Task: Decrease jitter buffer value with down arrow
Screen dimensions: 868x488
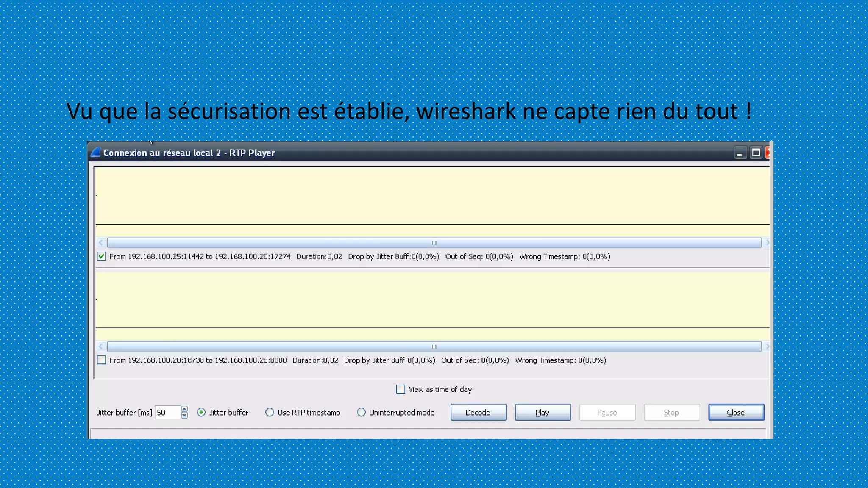Action: point(184,416)
